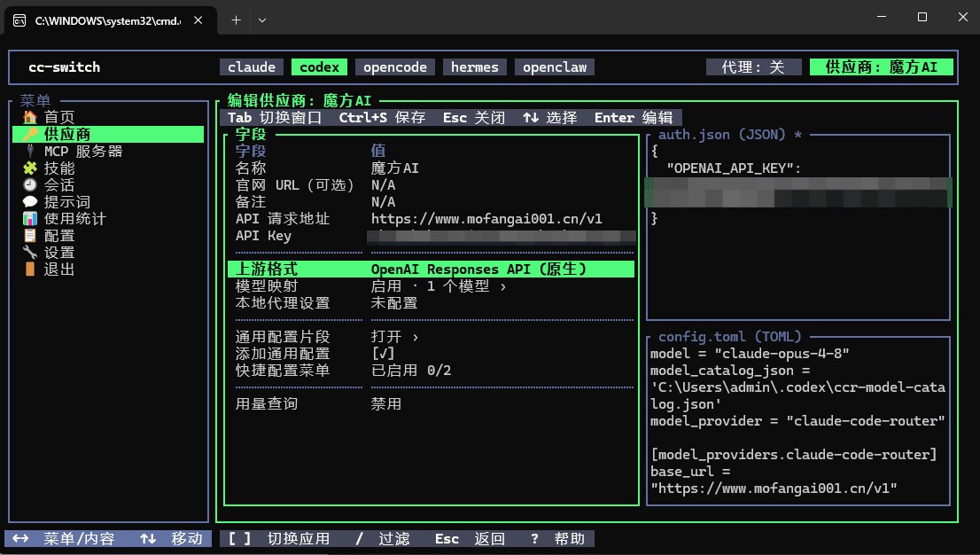
Task: Click the auth.json (JSON) panel title
Action: [730, 134]
